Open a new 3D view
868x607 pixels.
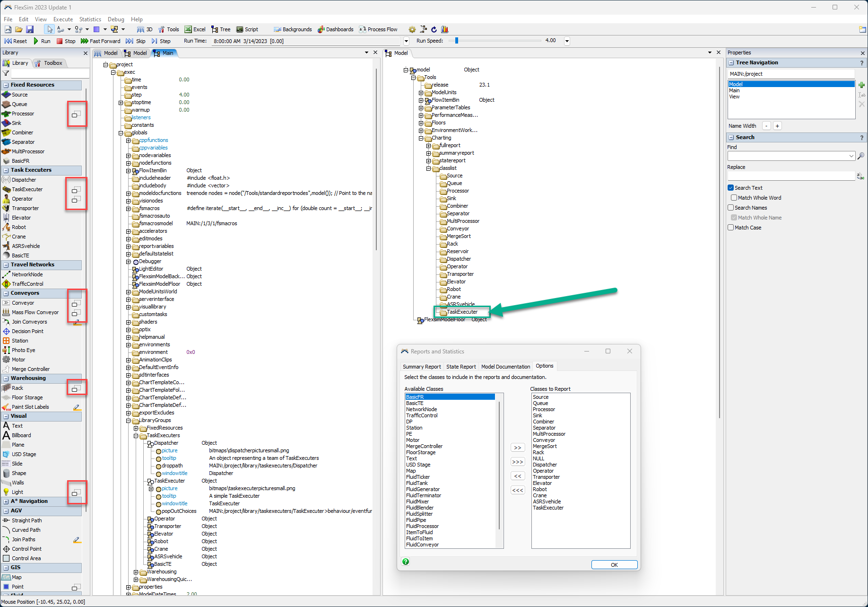pyautogui.click(x=145, y=29)
